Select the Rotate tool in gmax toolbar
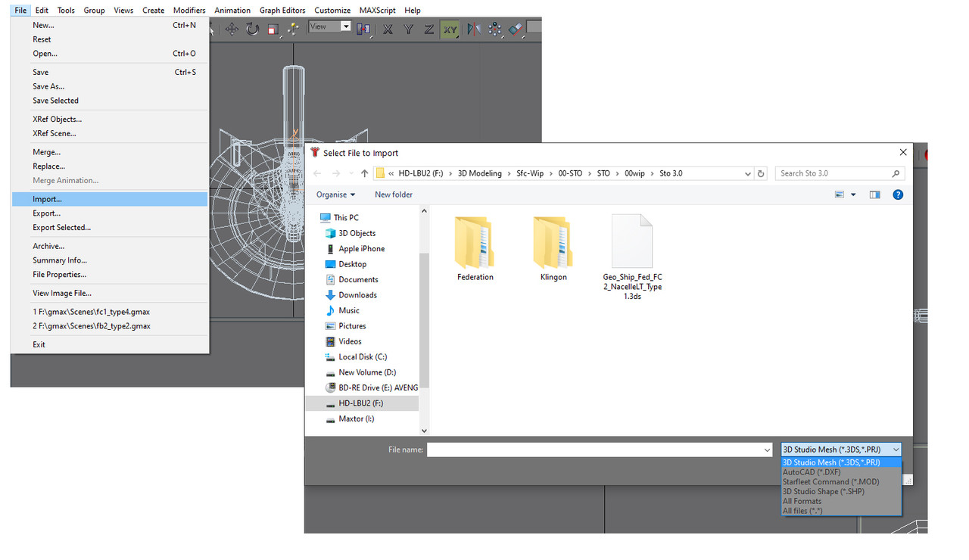 pyautogui.click(x=252, y=30)
